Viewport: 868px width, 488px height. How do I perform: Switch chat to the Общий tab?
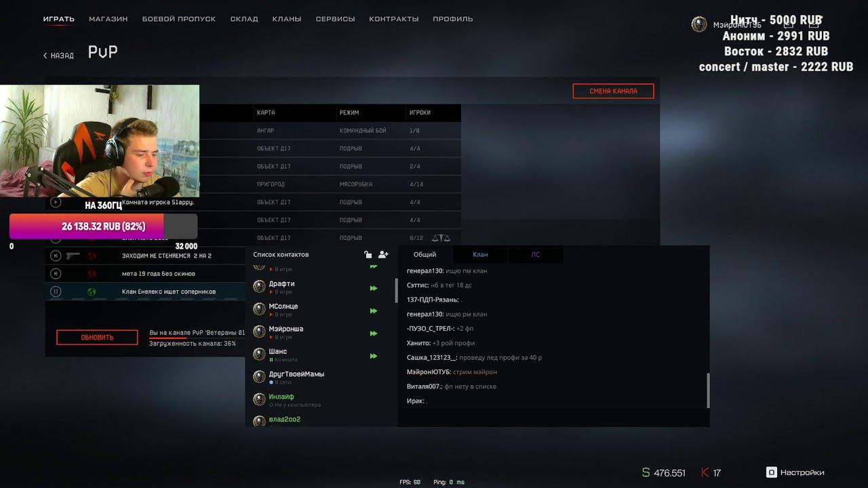click(425, 254)
